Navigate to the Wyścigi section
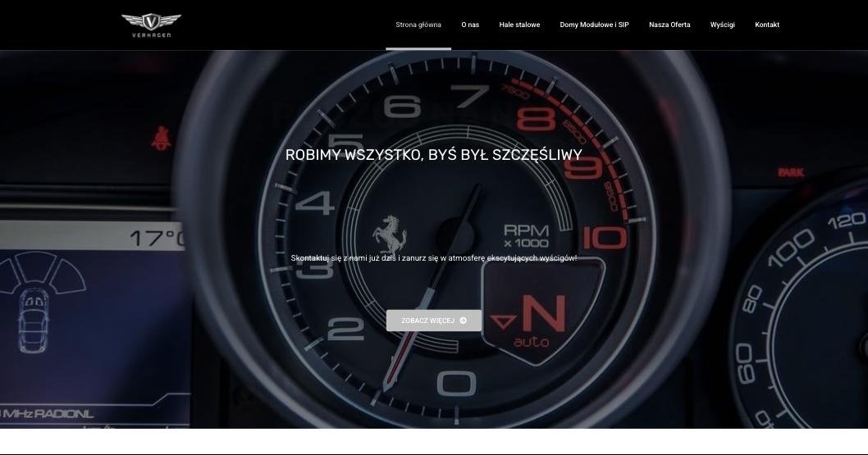Viewport: 868px width, 455px height. tap(723, 25)
